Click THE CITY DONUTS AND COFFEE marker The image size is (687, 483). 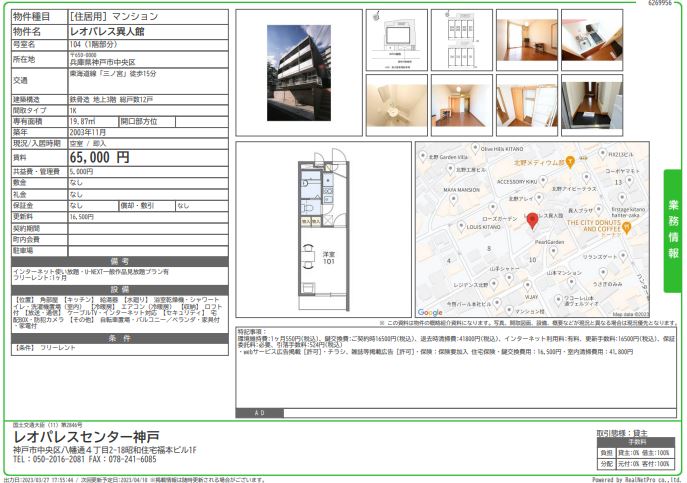point(627,227)
